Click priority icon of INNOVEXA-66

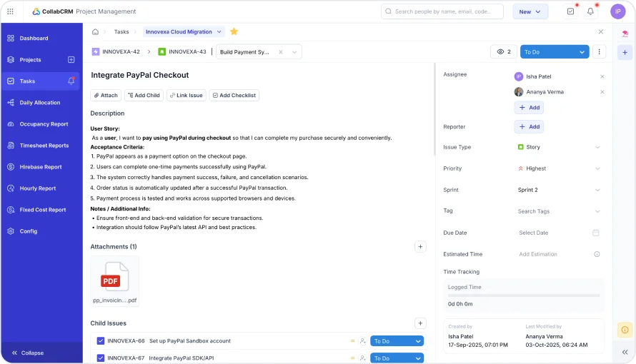[352, 341]
